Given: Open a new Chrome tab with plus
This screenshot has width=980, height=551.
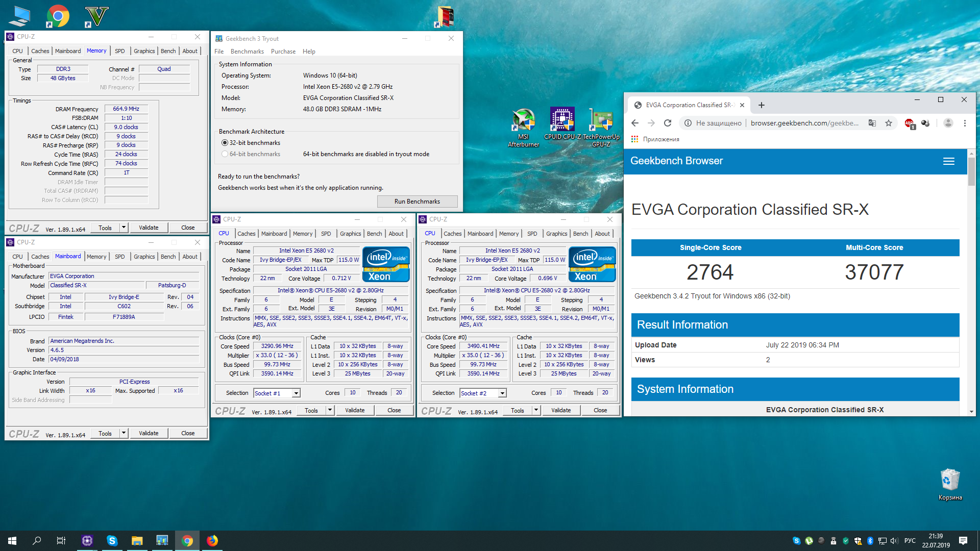Looking at the screenshot, I should (762, 105).
